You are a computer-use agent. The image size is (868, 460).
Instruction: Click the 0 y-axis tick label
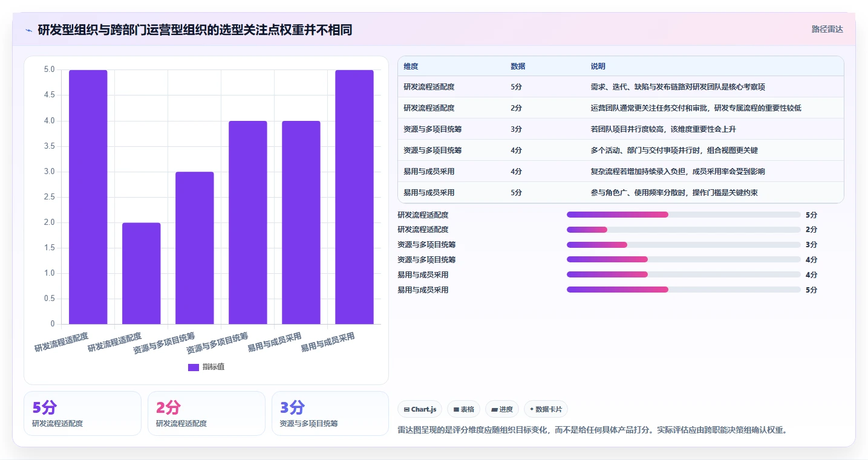click(x=53, y=324)
